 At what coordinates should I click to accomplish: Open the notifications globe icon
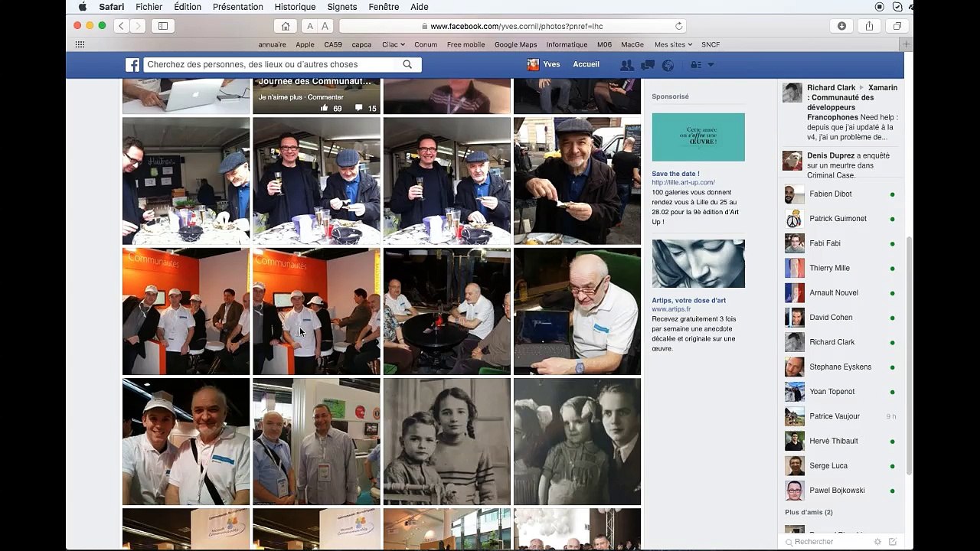click(x=668, y=65)
